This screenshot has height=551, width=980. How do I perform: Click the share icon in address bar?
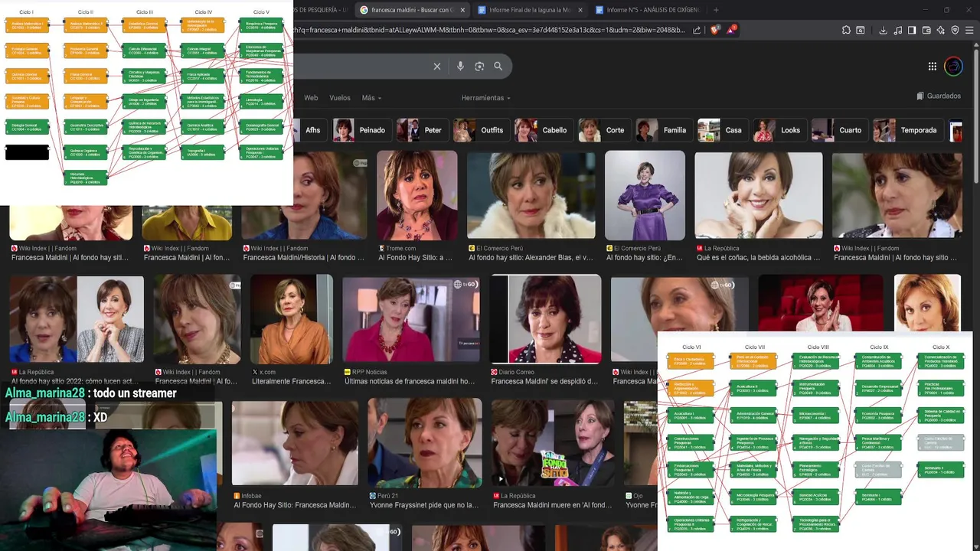coord(697,31)
